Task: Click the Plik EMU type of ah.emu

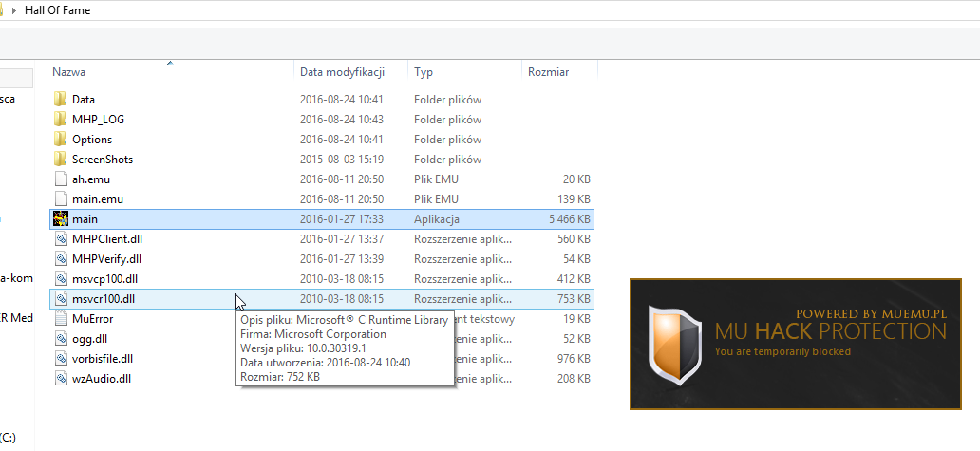Action: (436, 179)
